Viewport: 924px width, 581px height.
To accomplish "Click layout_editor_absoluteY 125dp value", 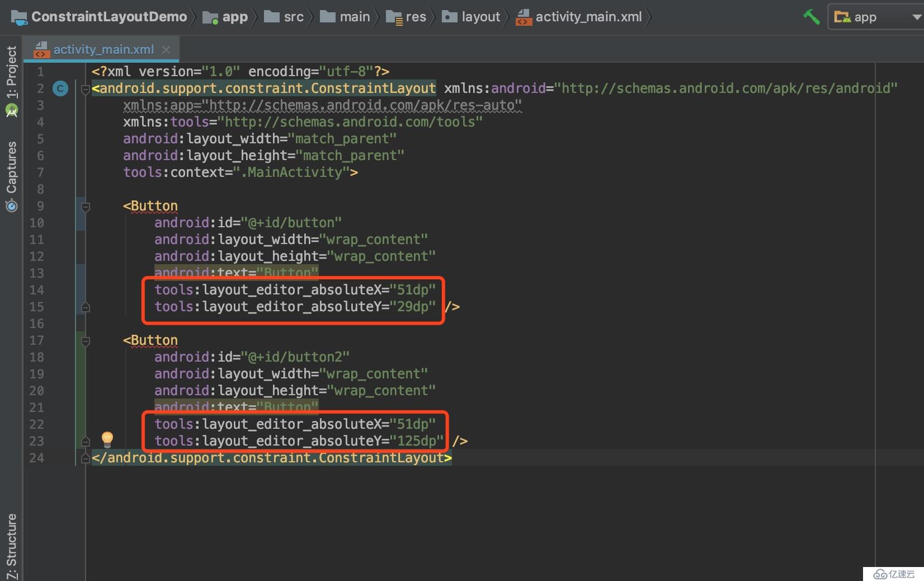I will pyautogui.click(x=417, y=441).
